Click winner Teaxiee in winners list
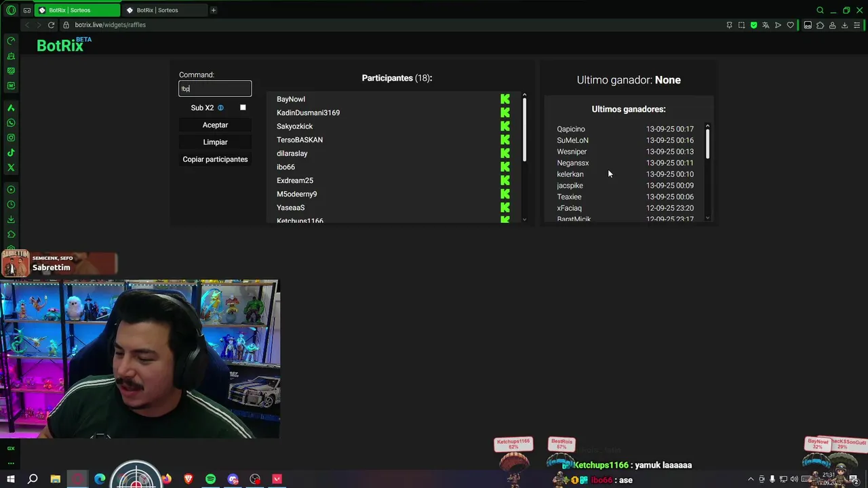Screen dimensions: 868x488 coord(569,197)
